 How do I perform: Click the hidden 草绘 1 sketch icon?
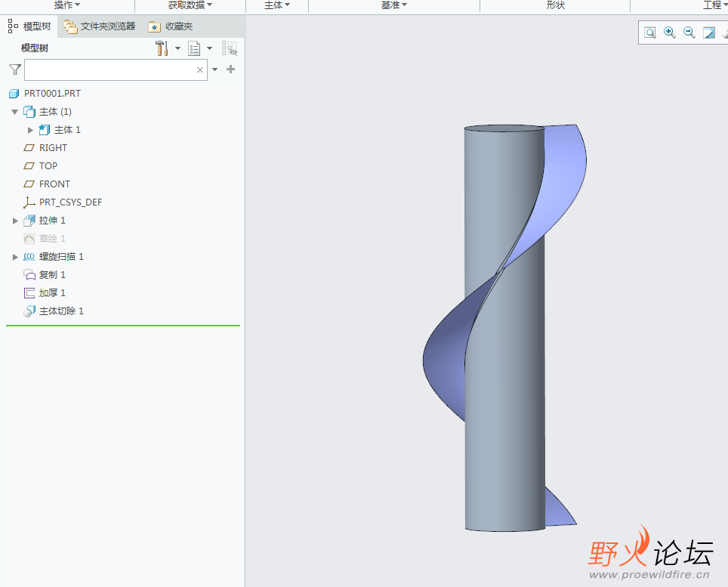tap(29, 239)
